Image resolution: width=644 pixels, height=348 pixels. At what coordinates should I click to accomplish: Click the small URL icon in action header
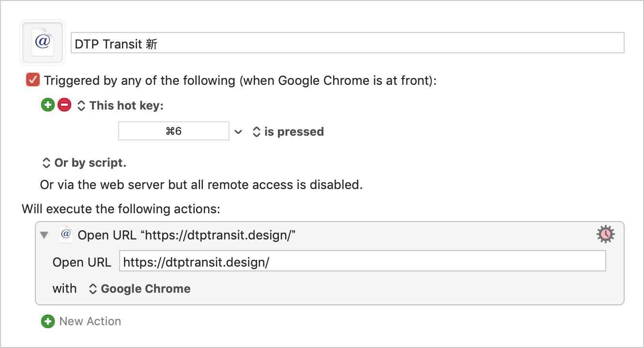point(66,235)
